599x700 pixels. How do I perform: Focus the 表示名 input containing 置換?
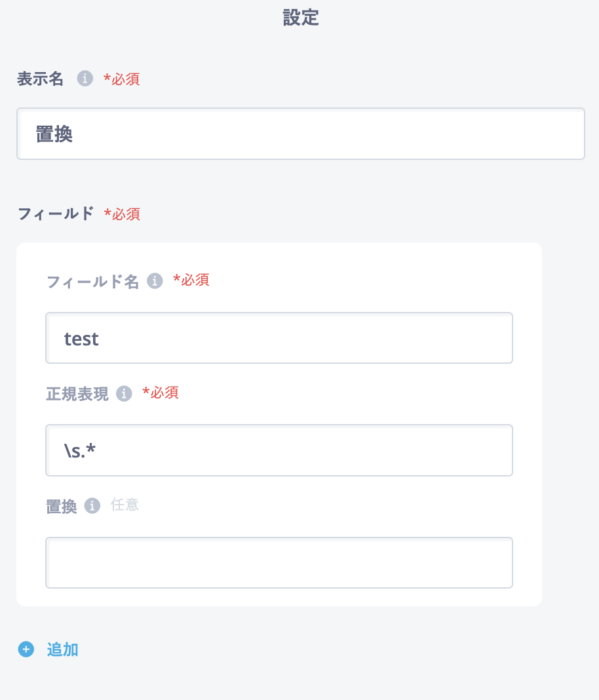301,134
